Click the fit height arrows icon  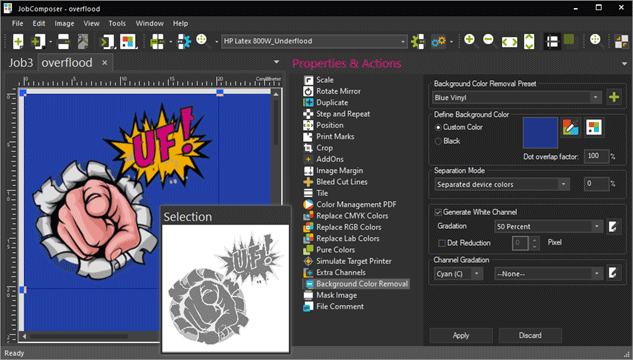pos(529,41)
